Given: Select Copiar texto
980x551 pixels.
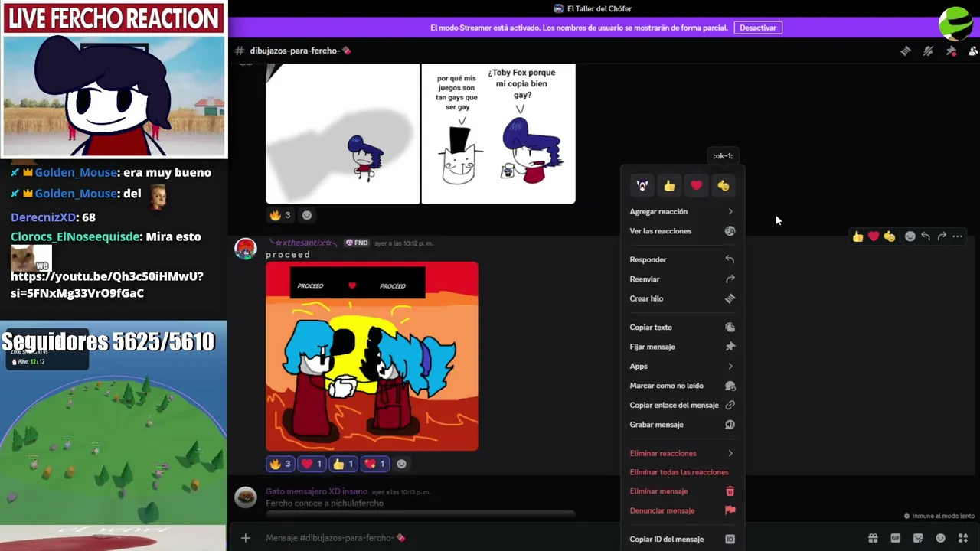Looking at the screenshot, I should pyautogui.click(x=681, y=328).
